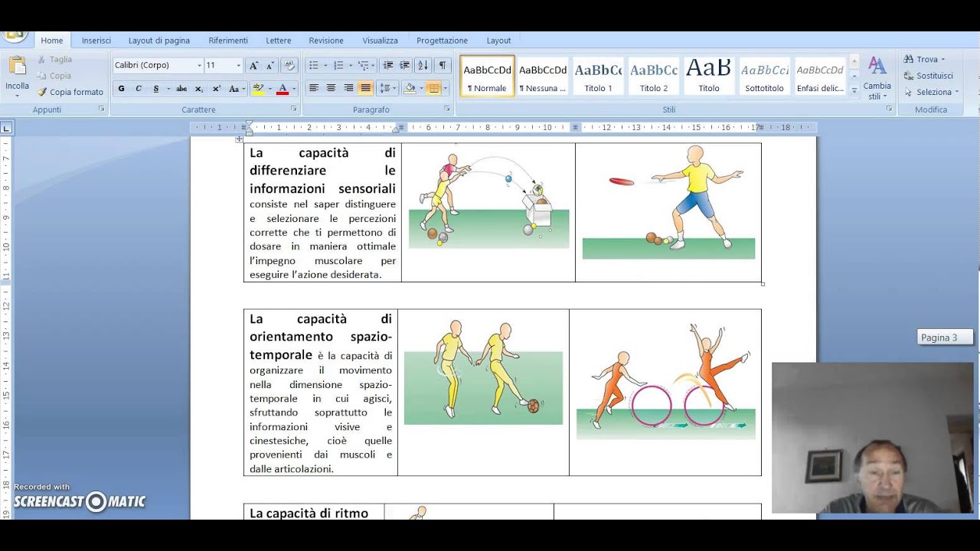Click Sostituisci button
This screenshot has height=551, width=980.
pyautogui.click(x=928, y=76)
